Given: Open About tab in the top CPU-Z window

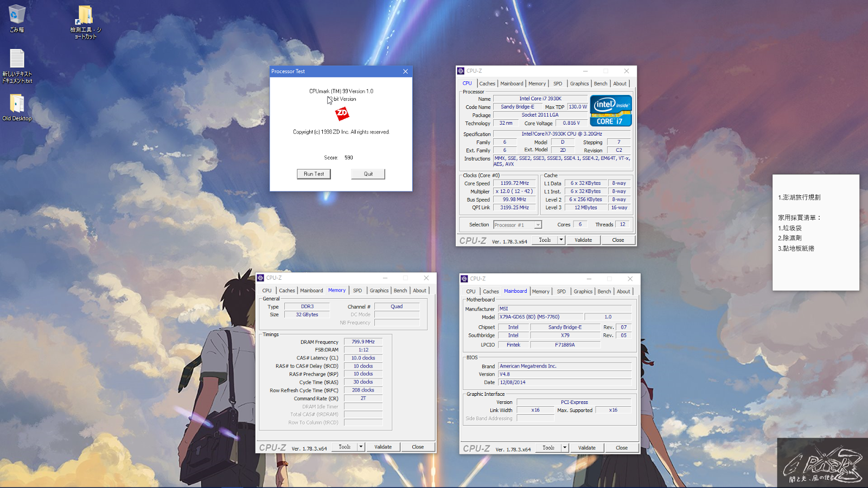Looking at the screenshot, I should point(620,84).
